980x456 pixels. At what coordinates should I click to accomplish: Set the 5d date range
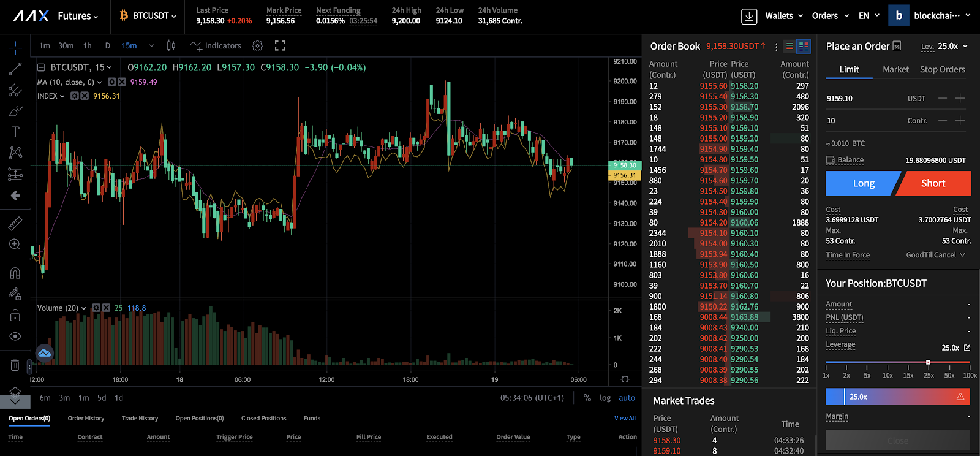[x=102, y=398]
